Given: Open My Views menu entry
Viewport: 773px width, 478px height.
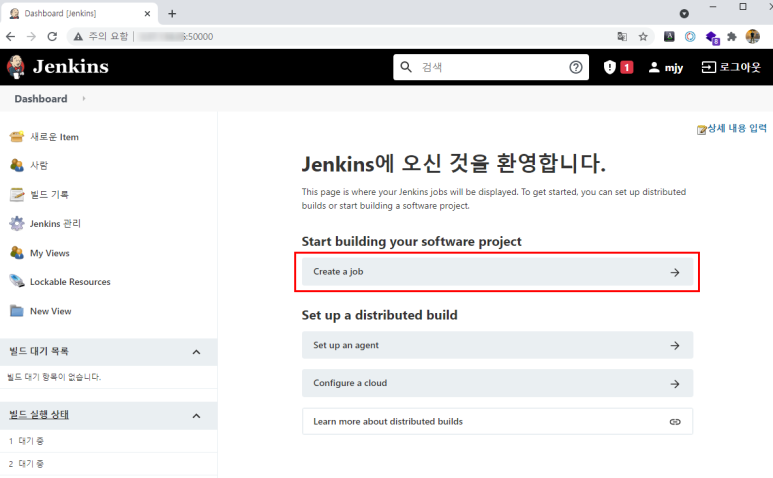Looking at the screenshot, I should tap(50, 253).
